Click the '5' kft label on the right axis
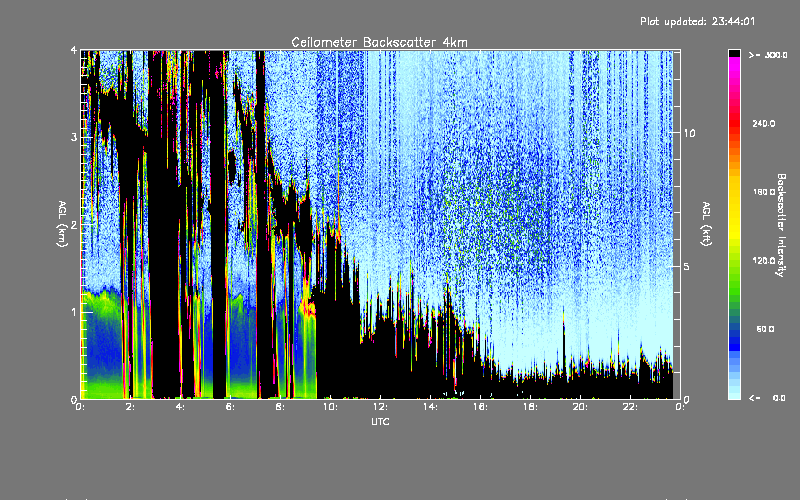 point(687,267)
